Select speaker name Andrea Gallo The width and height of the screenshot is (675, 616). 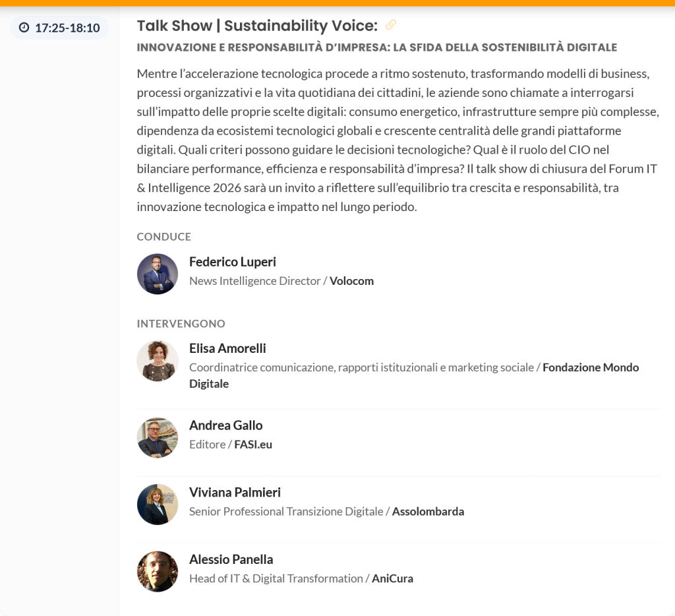(x=225, y=425)
